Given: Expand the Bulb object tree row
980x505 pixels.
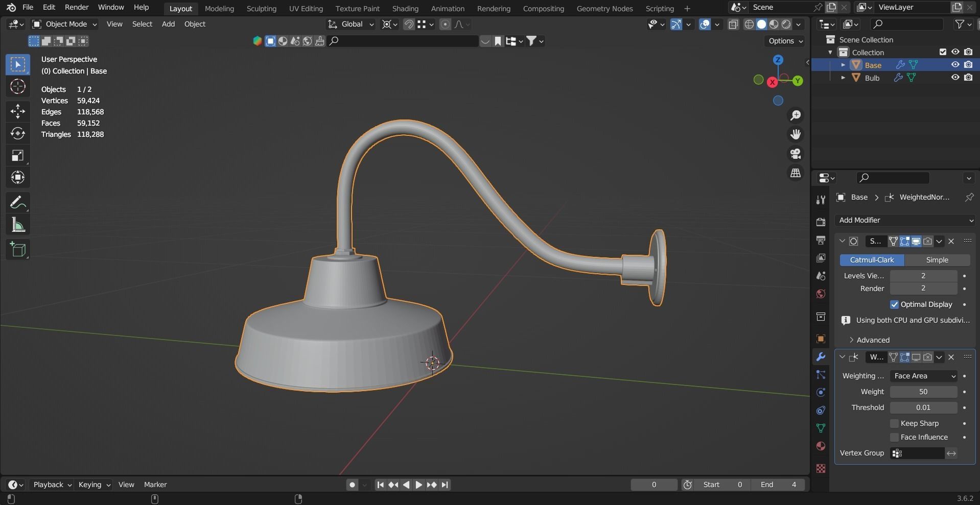Looking at the screenshot, I should click(x=843, y=78).
